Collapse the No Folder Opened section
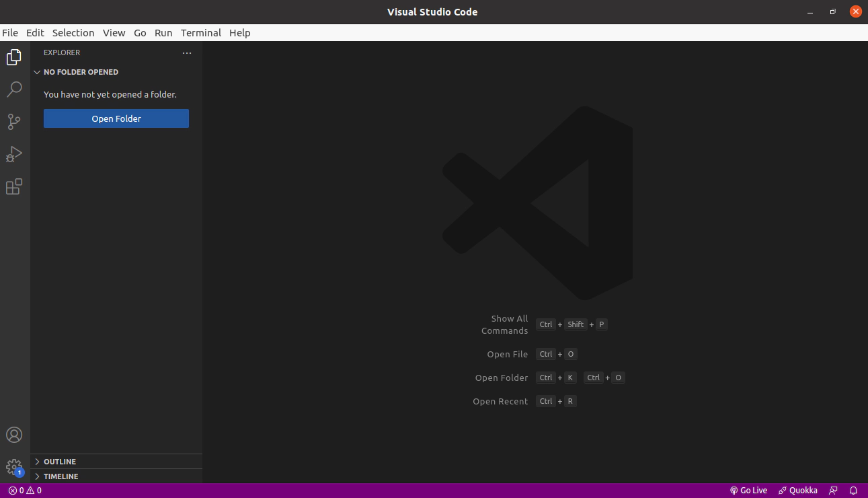The width and height of the screenshot is (868, 498). pos(116,72)
